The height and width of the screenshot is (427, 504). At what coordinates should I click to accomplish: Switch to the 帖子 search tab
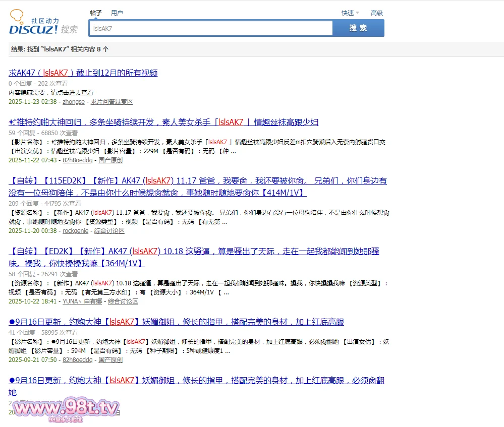click(96, 13)
